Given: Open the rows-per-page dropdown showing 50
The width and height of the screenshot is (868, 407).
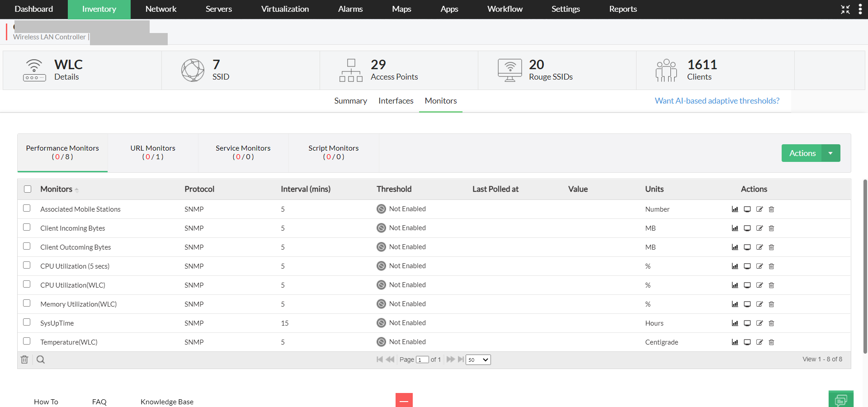Looking at the screenshot, I should click(478, 360).
